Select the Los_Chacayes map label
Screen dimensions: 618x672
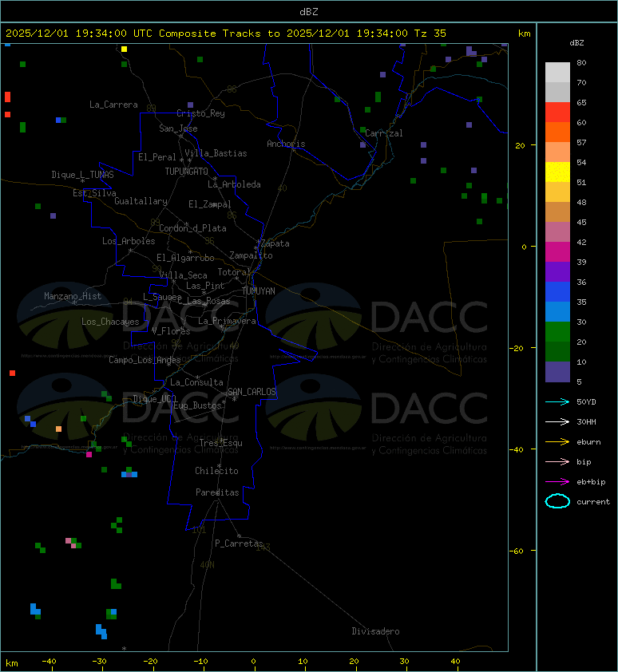(111, 322)
